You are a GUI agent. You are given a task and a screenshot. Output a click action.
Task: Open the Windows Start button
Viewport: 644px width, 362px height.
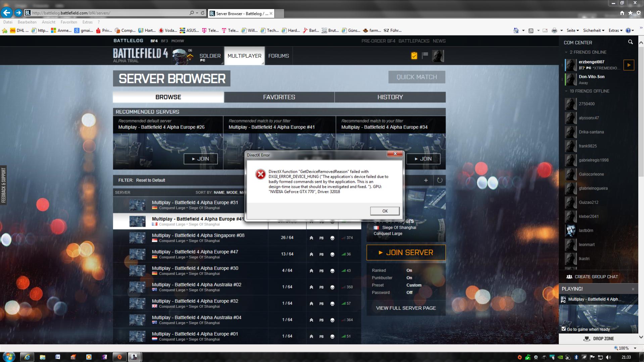tap(9, 357)
